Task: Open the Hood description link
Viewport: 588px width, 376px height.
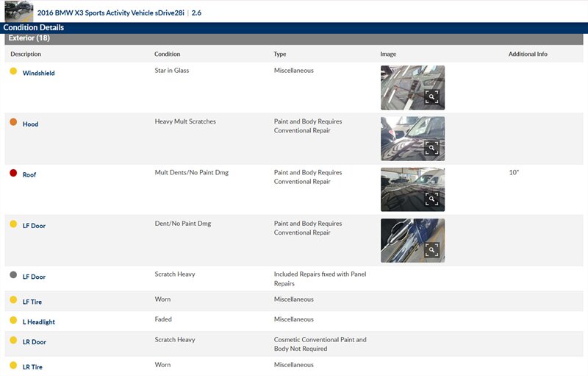Action: click(x=30, y=124)
